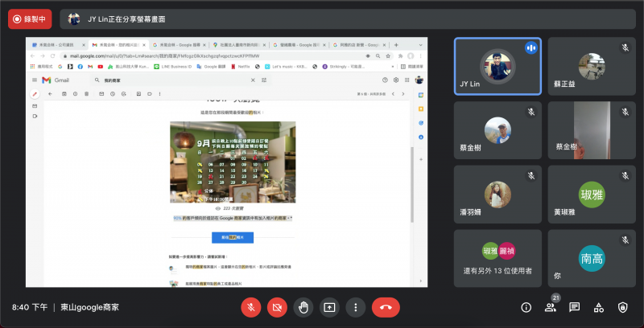Switch to the 阿雅的店 Google tab
The height and width of the screenshot is (328, 644).
coord(358,45)
